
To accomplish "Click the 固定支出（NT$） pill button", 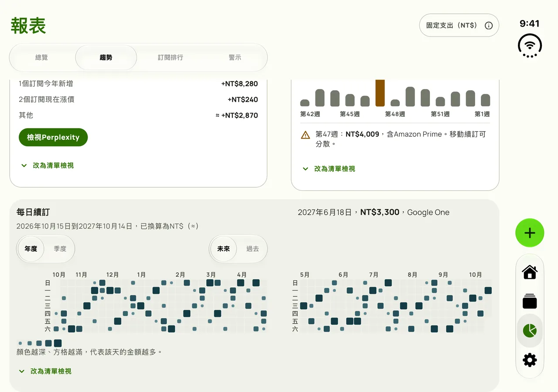I will coord(459,25).
